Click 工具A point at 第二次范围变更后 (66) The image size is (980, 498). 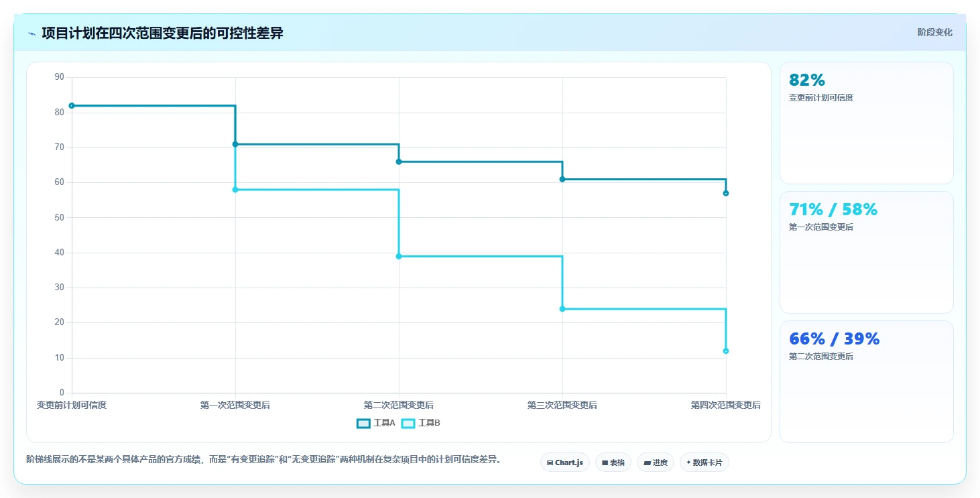(399, 162)
